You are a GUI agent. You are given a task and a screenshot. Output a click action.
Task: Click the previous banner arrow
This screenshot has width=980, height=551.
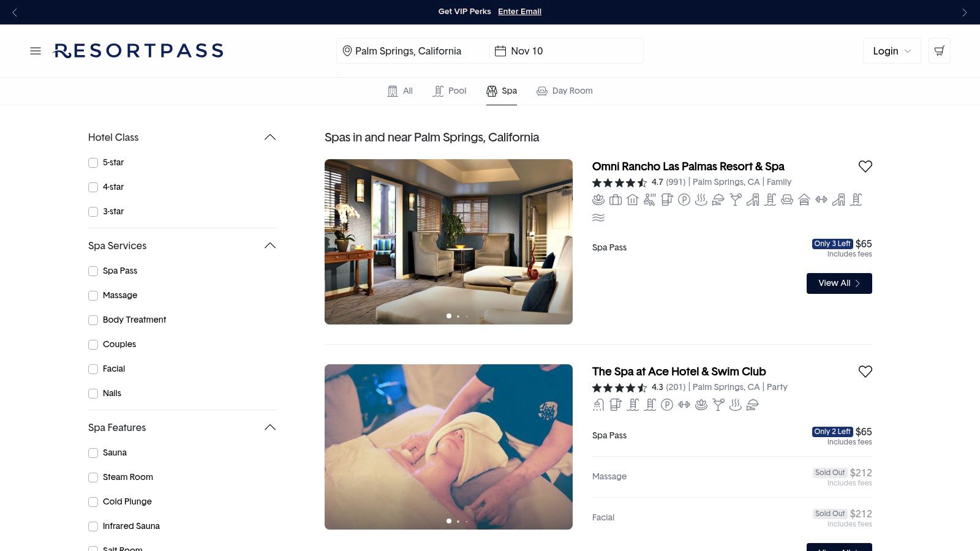[x=15, y=12]
